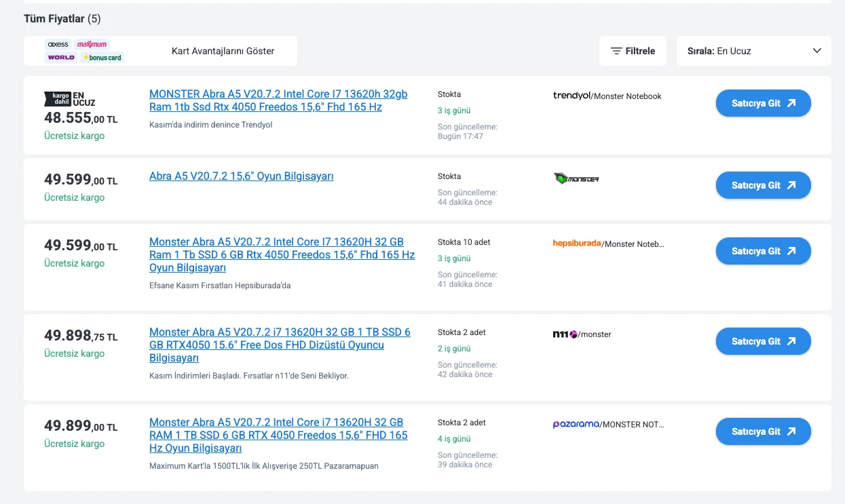Click the En Ucuz kargo dahil badge
This screenshot has height=504, width=845.
69,99
